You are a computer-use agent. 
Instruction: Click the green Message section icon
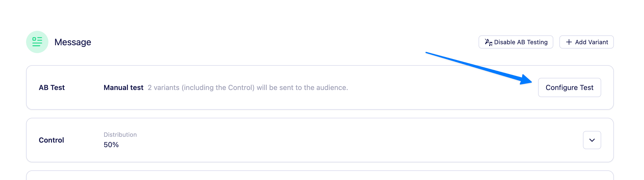[x=37, y=42]
